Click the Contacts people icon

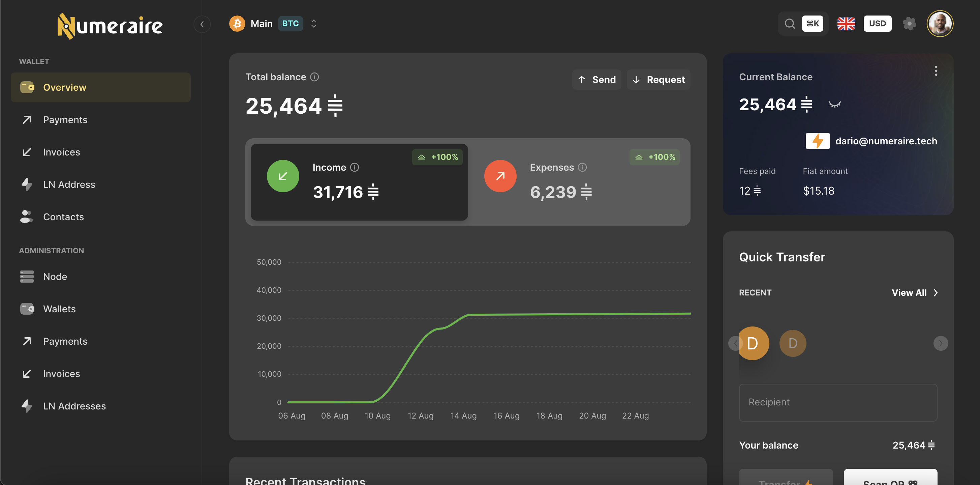(x=26, y=217)
